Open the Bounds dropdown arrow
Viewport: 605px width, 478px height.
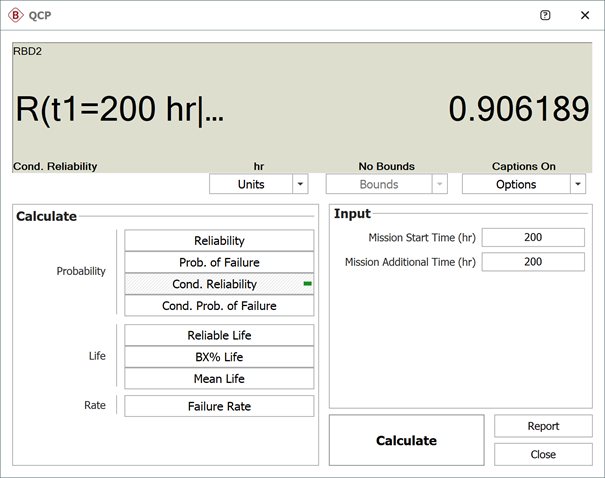[439, 184]
